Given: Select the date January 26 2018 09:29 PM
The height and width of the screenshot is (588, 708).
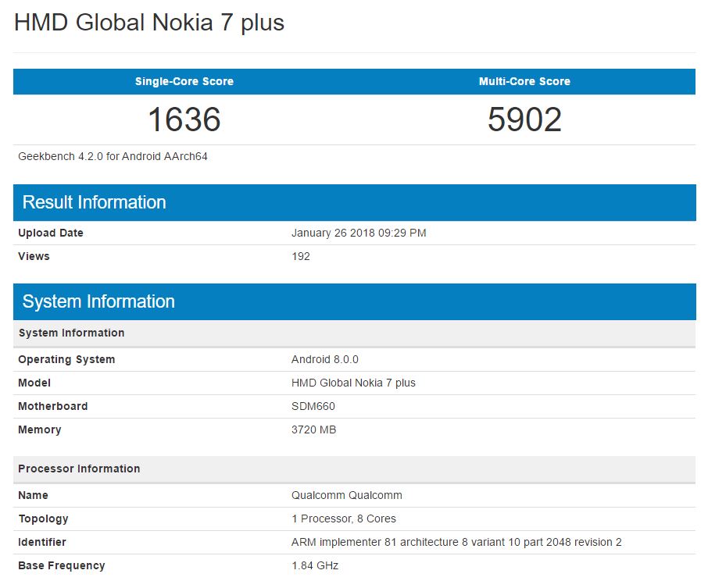Looking at the screenshot, I should pyautogui.click(x=359, y=233).
